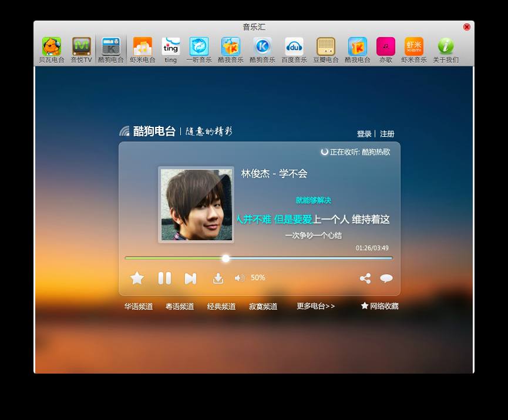This screenshot has width=508, height=420.
Task: Click the 50% volume value
Action: click(258, 278)
